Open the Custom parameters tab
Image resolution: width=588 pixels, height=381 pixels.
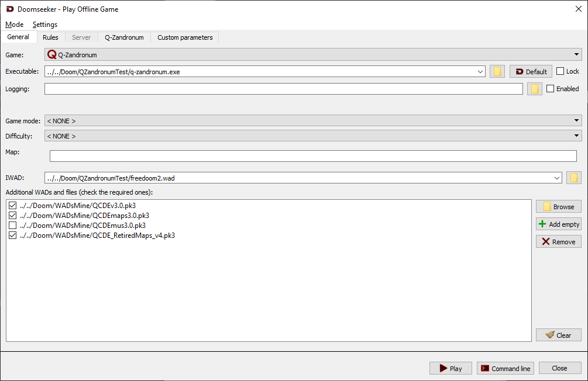pos(185,37)
